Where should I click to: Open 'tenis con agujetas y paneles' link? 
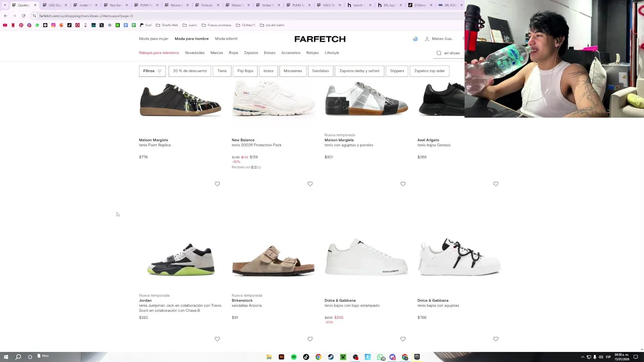(x=349, y=145)
